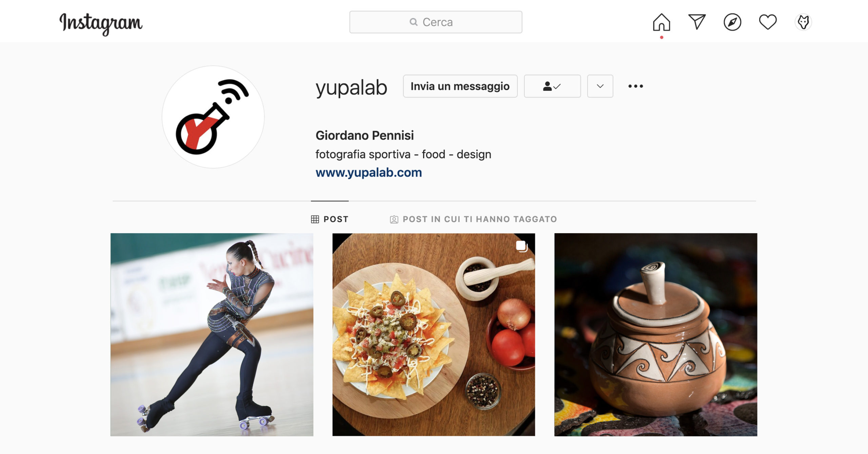This screenshot has height=454, width=868.
Task: Open your profile fox avatar
Action: (x=803, y=22)
